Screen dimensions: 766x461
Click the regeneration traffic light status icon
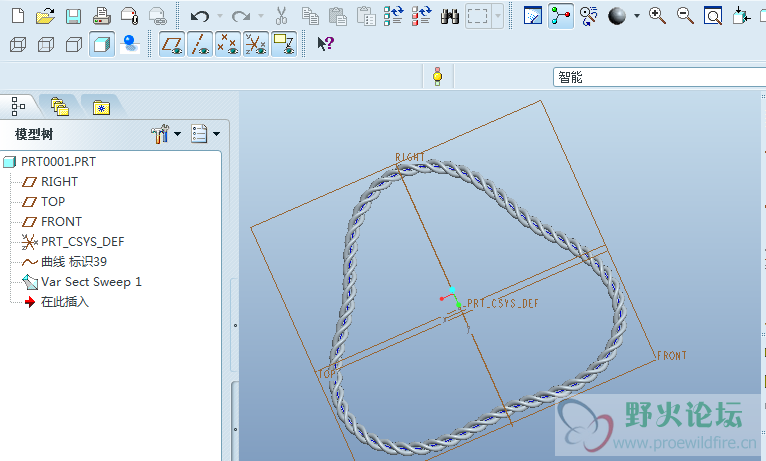(x=438, y=77)
